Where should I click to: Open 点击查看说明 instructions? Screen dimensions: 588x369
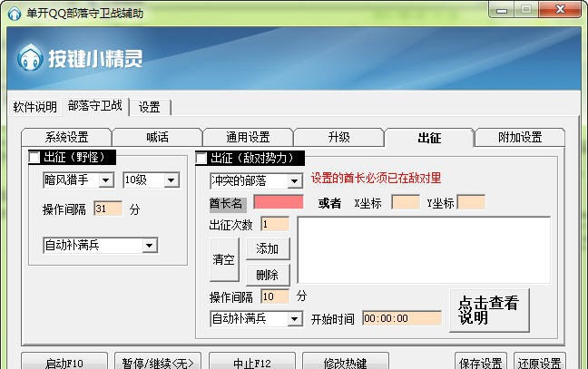[x=489, y=310]
